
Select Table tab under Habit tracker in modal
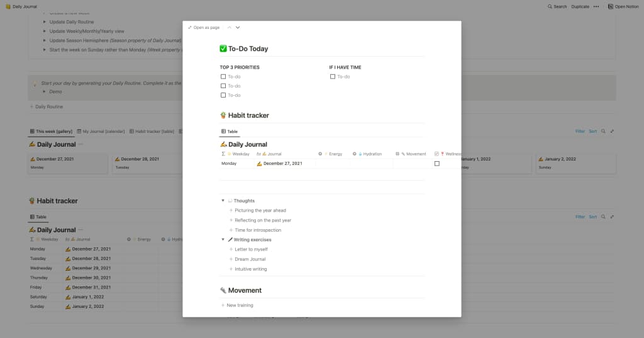click(x=230, y=132)
